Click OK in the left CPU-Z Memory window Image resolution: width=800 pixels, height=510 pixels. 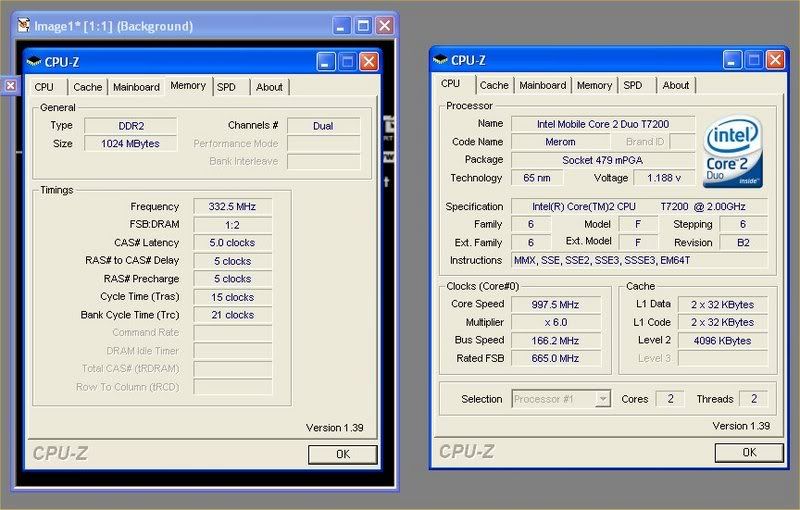(x=343, y=454)
